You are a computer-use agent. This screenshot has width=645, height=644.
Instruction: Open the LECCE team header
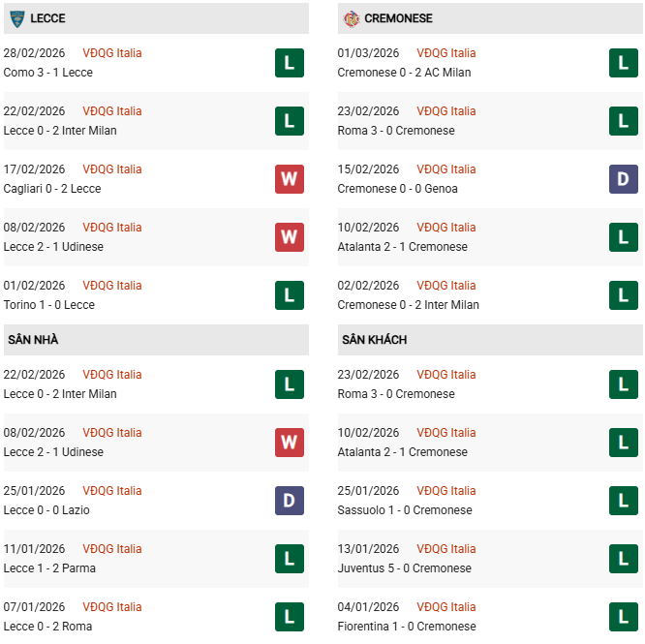(x=47, y=18)
